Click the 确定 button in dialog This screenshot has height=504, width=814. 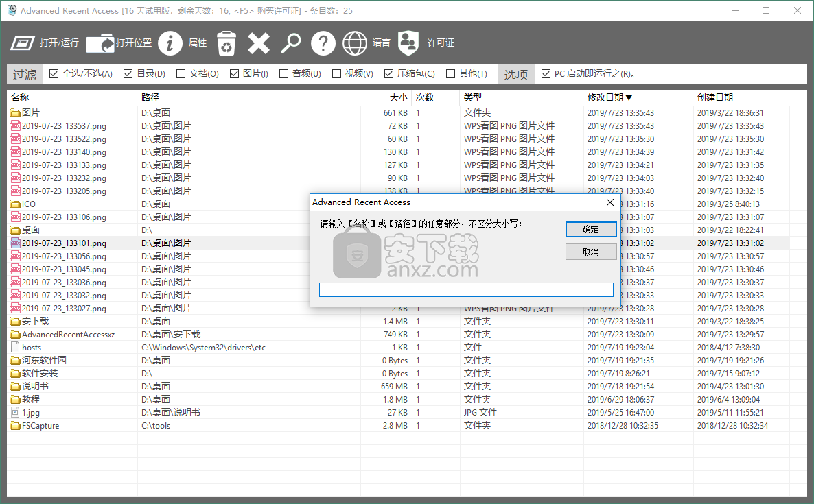point(591,229)
